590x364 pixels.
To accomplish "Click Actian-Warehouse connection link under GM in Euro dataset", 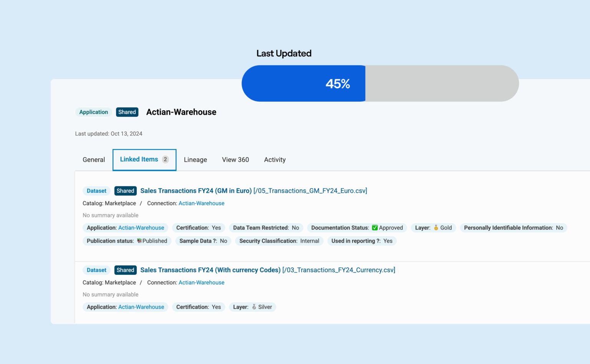I will click(201, 203).
